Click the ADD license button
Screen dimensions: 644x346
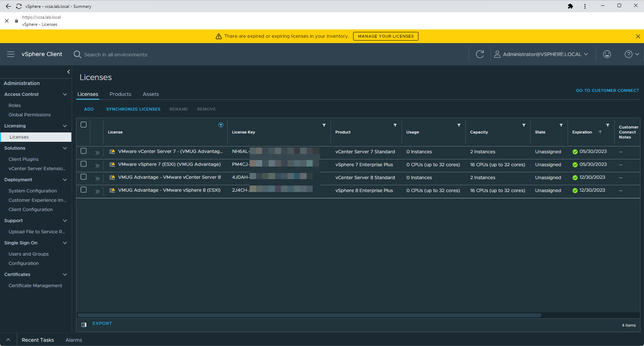(89, 109)
